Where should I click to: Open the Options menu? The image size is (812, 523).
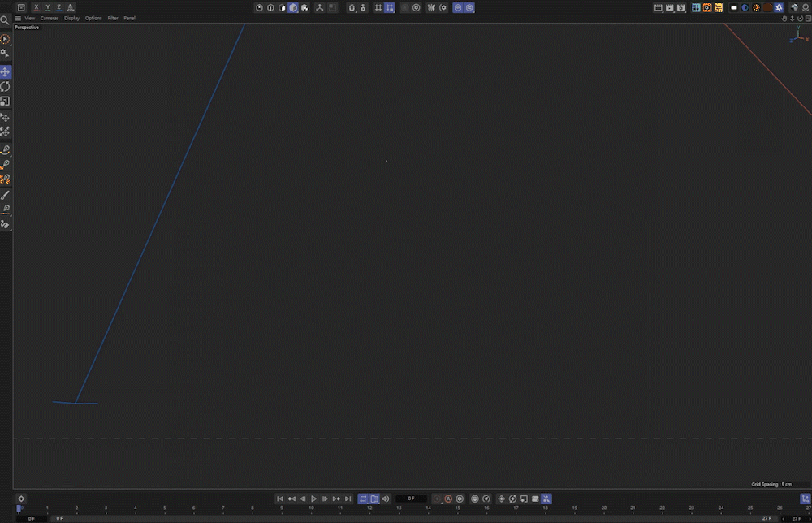(93, 18)
